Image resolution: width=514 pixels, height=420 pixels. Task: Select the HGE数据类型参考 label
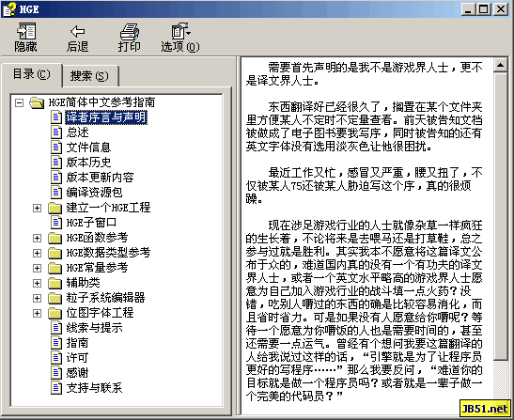tap(108, 253)
